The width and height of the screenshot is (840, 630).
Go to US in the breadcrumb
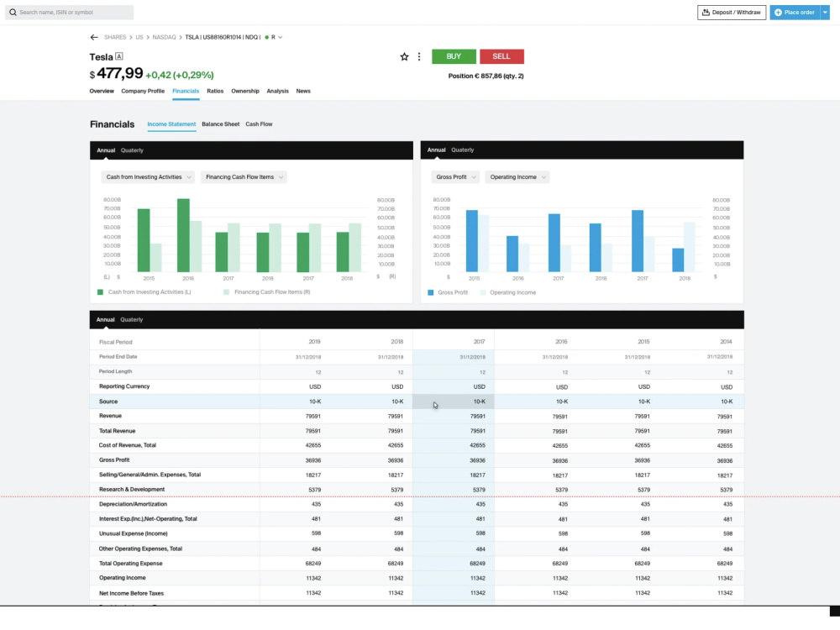(x=139, y=38)
